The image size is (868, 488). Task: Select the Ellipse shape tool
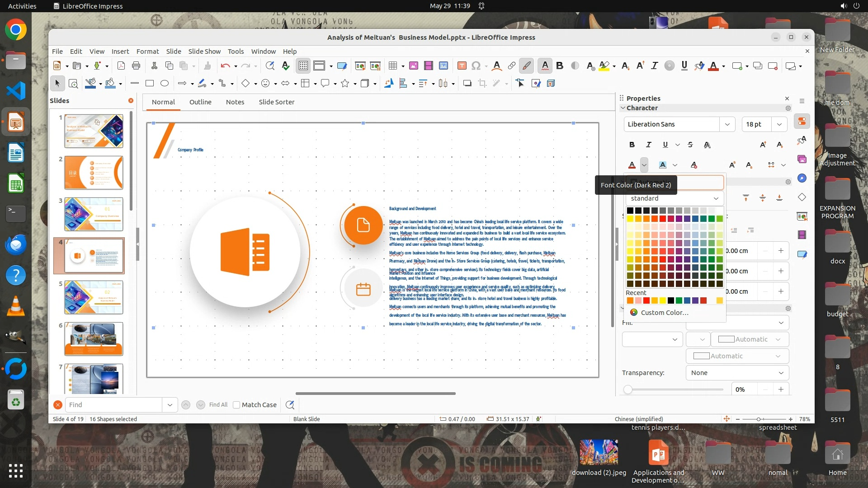point(165,83)
